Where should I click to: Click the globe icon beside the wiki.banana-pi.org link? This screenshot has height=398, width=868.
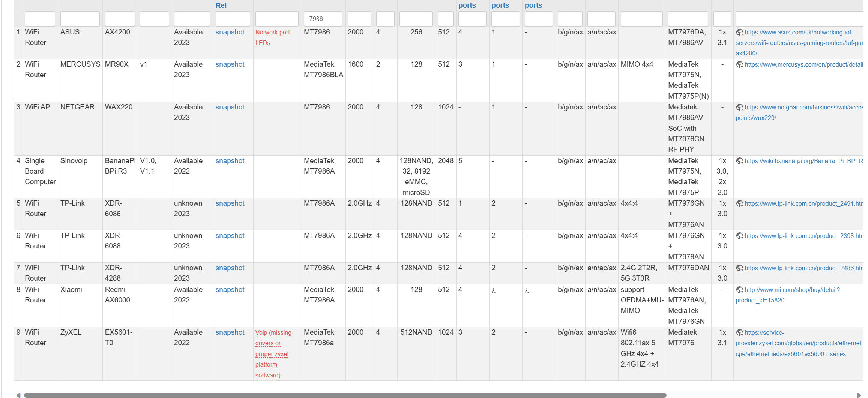click(739, 161)
